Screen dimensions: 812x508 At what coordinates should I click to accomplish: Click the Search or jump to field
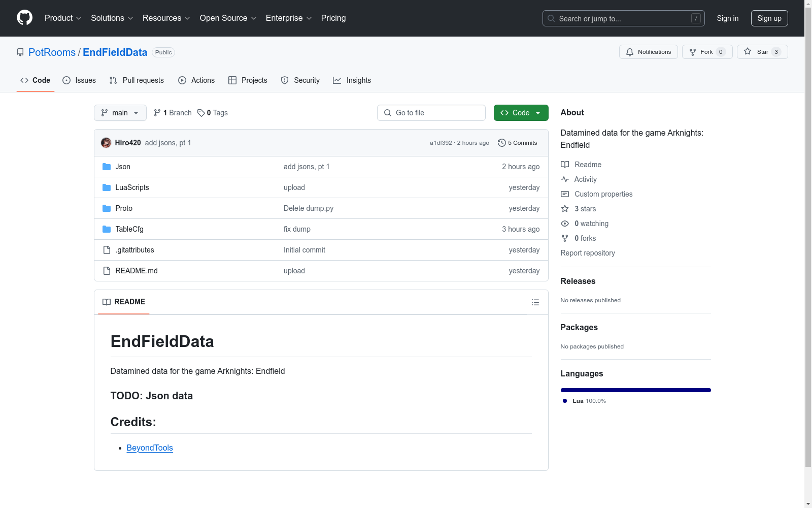tap(624, 18)
